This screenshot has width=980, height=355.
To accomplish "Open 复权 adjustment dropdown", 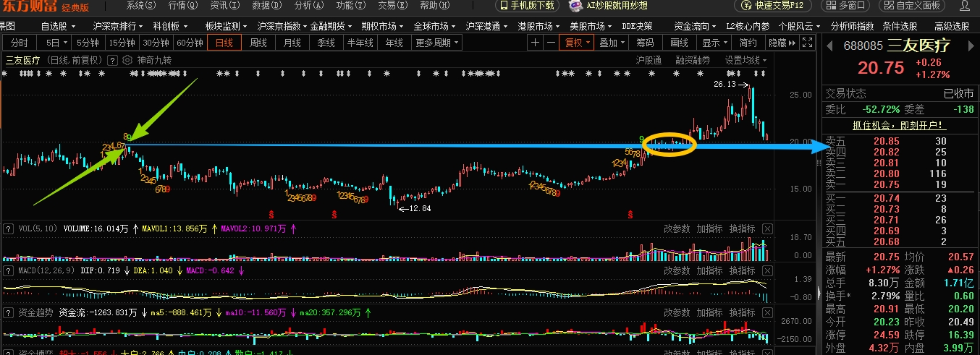I will pos(578,43).
